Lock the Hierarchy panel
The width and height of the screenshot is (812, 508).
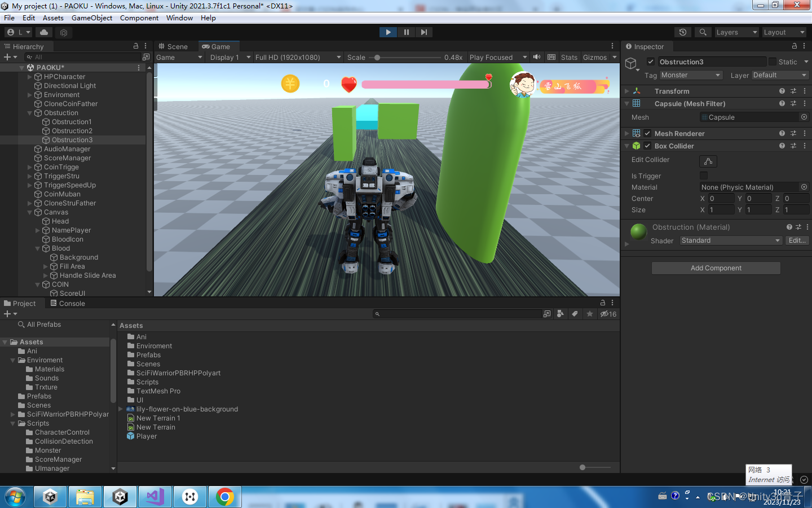136,46
